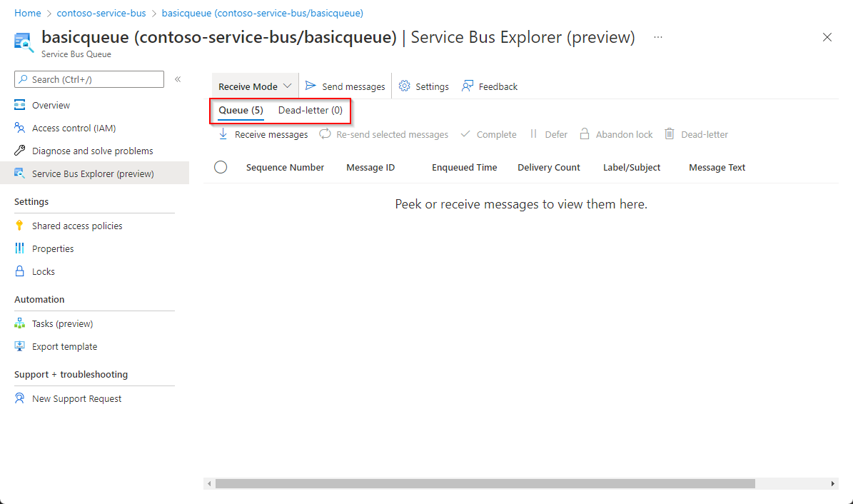The height and width of the screenshot is (504, 853).
Task: Click the Settings toolbar button label
Action: click(432, 86)
